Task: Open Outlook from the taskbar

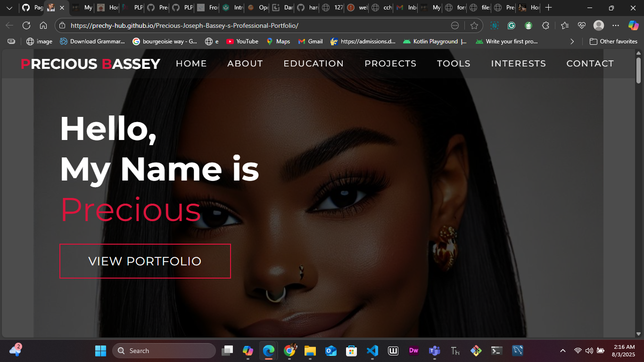Action: pyautogui.click(x=330, y=351)
